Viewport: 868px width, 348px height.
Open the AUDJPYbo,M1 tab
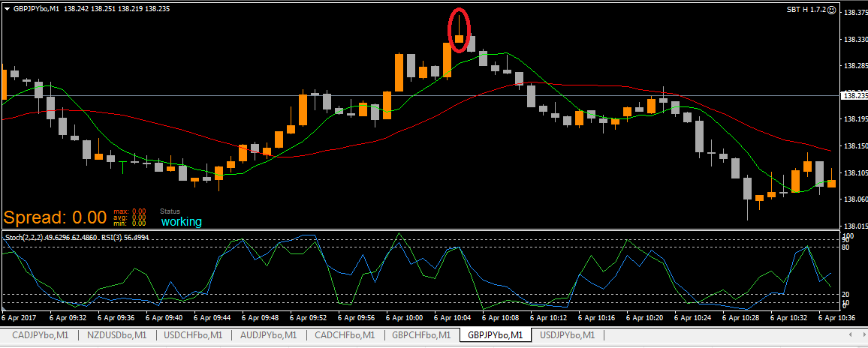[268, 335]
